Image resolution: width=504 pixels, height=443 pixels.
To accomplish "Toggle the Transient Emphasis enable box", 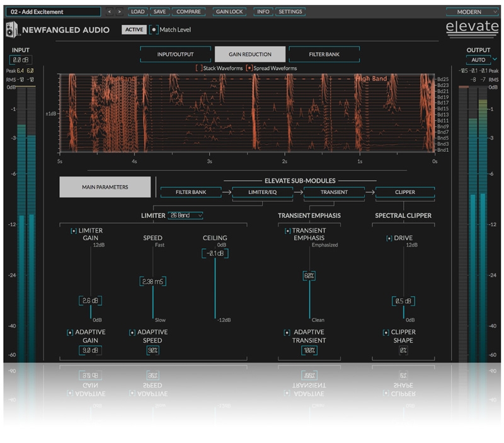I will coord(287,231).
